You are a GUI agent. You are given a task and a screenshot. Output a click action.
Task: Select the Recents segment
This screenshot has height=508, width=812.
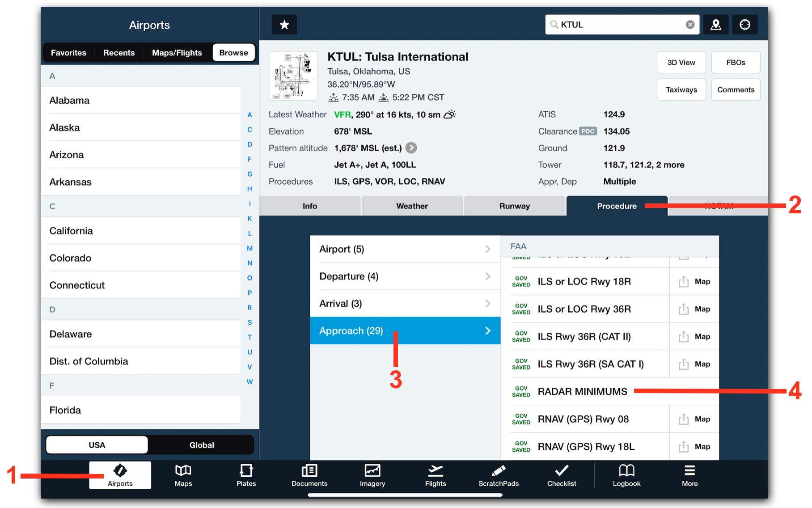(119, 53)
